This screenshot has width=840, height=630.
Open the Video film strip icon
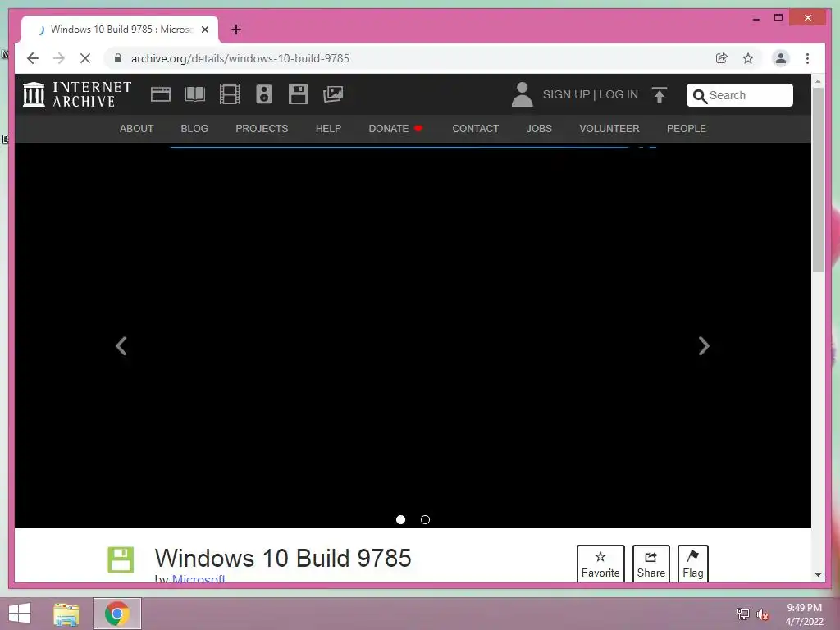click(x=230, y=95)
